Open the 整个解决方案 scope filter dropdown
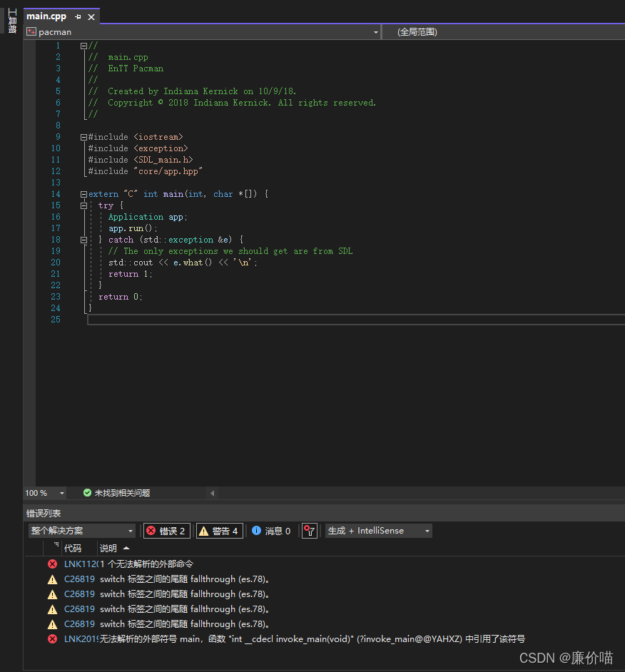This screenshot has width=625, height=672. pyautogui.click(x=82, y=531)
